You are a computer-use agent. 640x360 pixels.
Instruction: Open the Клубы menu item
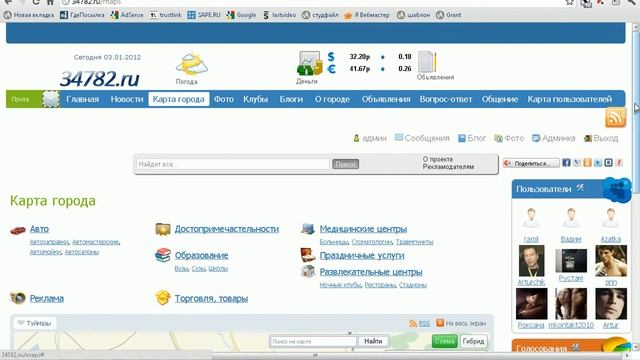256,99
